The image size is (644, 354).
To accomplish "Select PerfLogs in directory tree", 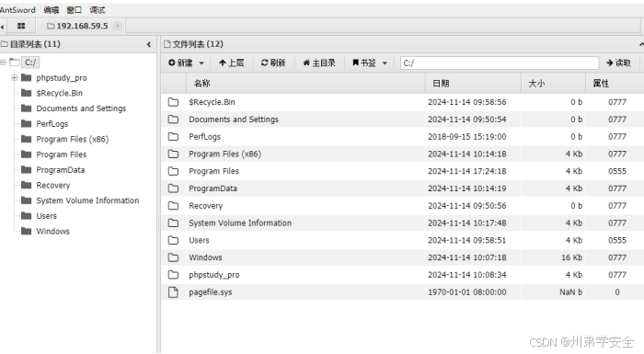I will (52, 123).
